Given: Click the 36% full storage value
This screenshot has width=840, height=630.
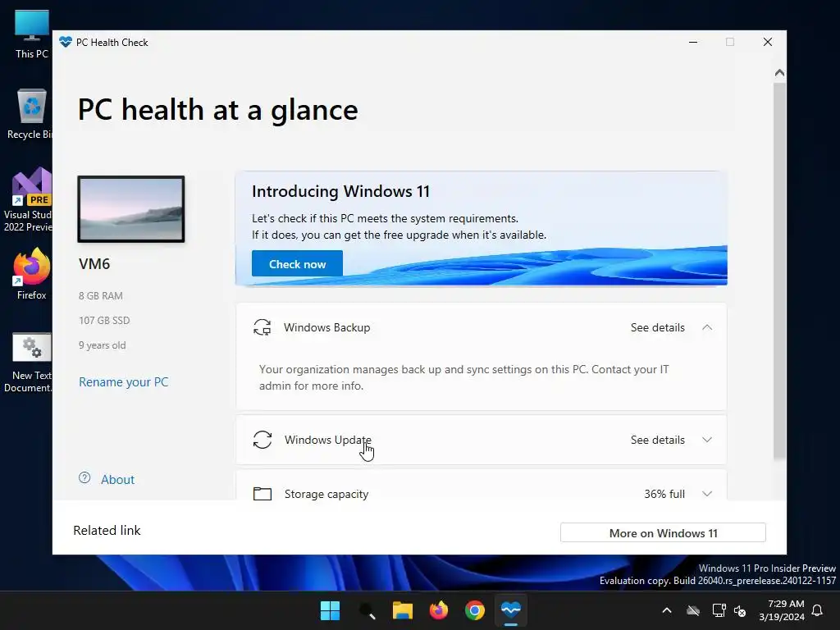Looking at the screenshot, I should tap(664, 494).
